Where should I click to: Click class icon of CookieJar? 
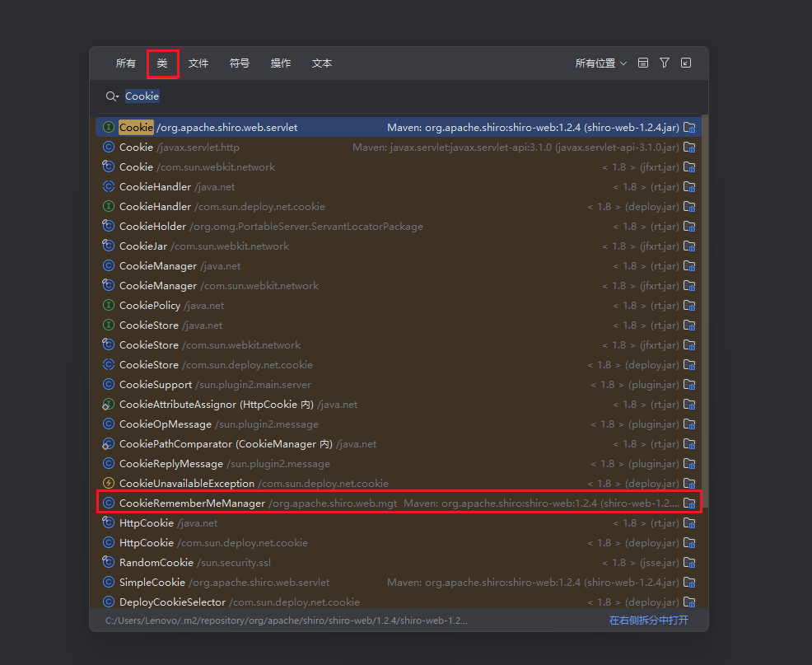(x=108, y=246)
